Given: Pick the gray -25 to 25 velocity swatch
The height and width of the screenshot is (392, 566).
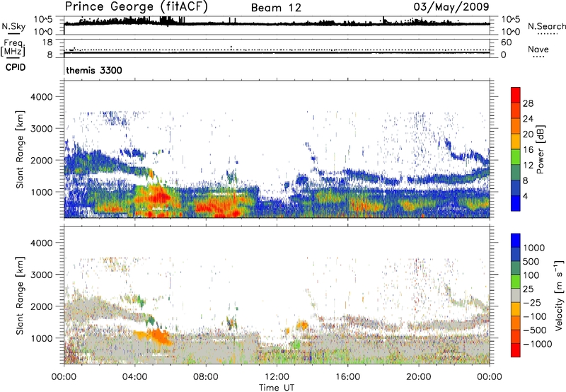Looking at the screenshot, I should pyautogui.click(x=516, y=296).
